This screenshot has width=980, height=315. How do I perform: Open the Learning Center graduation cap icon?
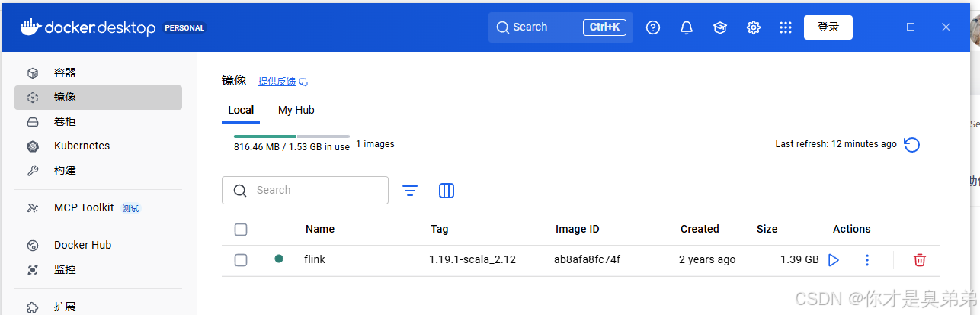pyautogui.click(x=720, y=27)
